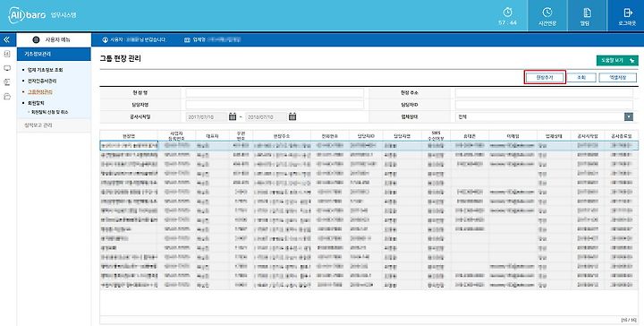This screenshot has height=326, width=644.
Task: Click the 57 : 44 session timer text
Action: click(508, 23)
